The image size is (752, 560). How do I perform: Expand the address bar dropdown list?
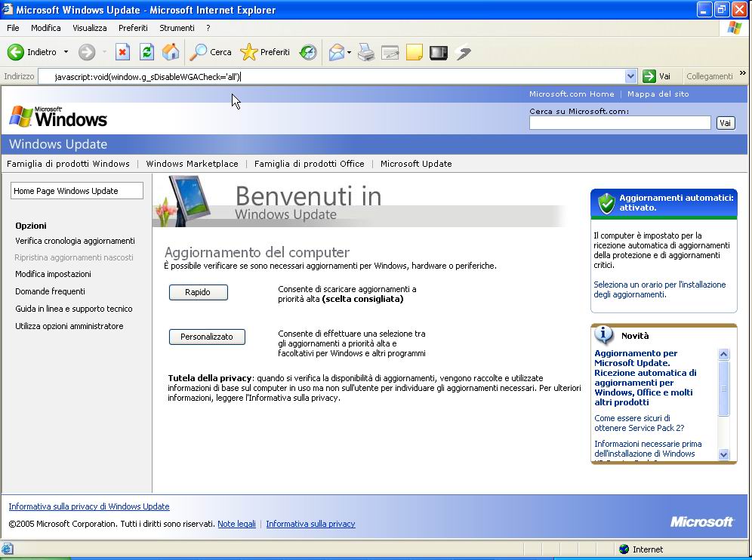(x=630, y=76)
